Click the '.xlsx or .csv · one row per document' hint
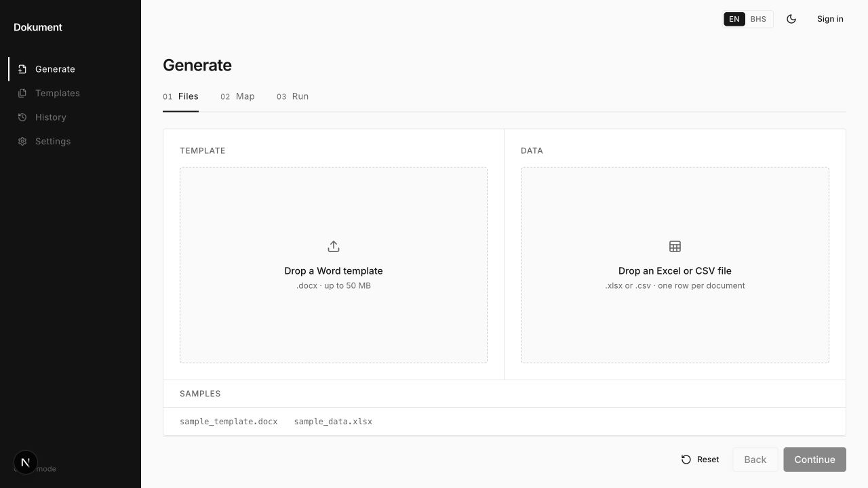 click(675, 285)
